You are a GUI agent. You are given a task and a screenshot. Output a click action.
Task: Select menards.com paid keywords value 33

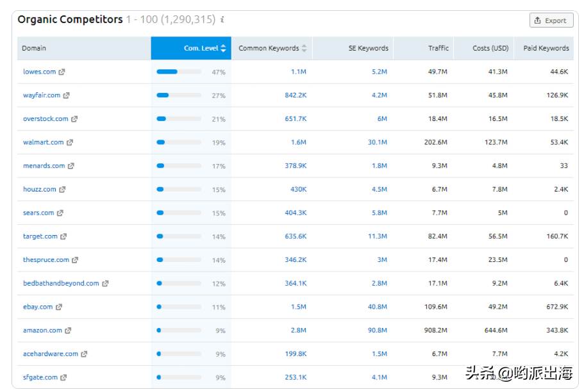(x=564, y=166)
